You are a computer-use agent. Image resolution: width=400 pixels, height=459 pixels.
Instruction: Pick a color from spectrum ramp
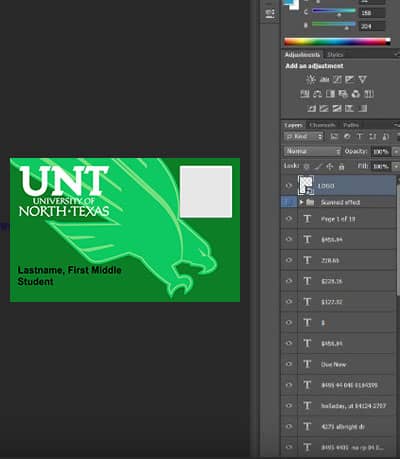pos(337,42)
